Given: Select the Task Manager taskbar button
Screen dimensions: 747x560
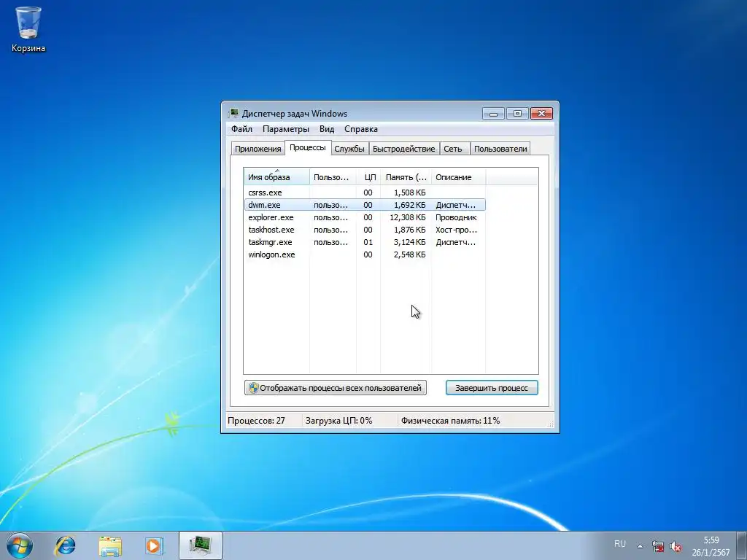Looking at the screenshot, I should pyautogui.click(x=201, y=545).
